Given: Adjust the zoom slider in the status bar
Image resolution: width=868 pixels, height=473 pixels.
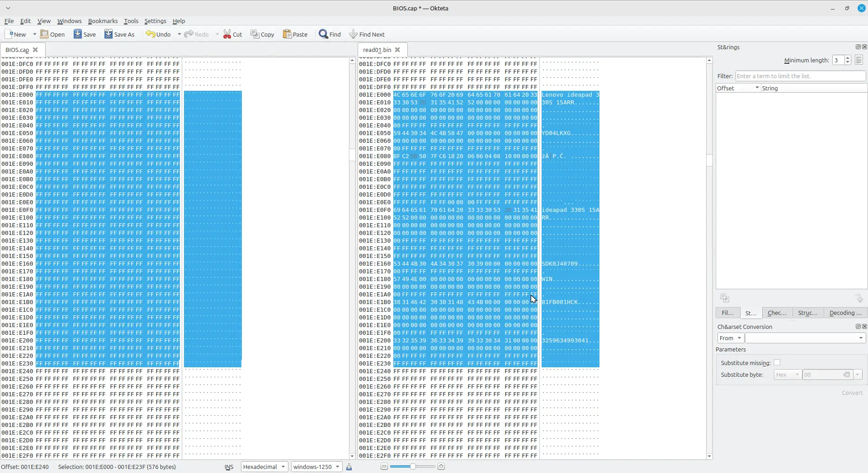Looking at the screenshot, I should point(412,467).
